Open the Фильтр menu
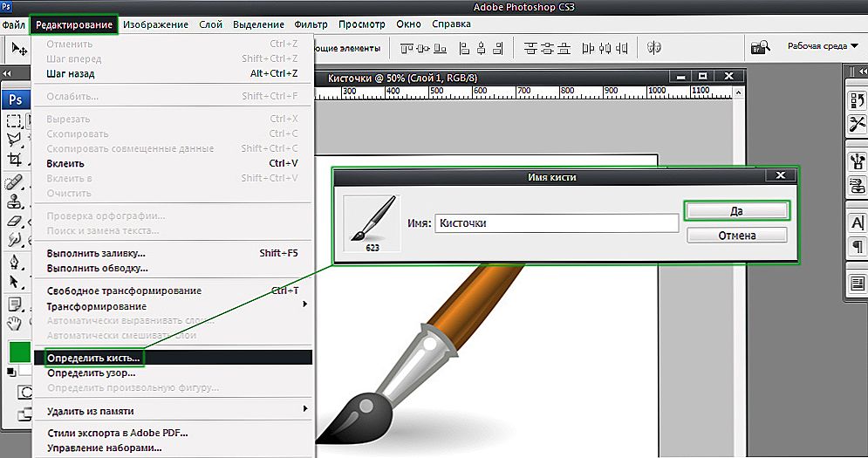Viewport: 868px width, 458px height. 311,24
